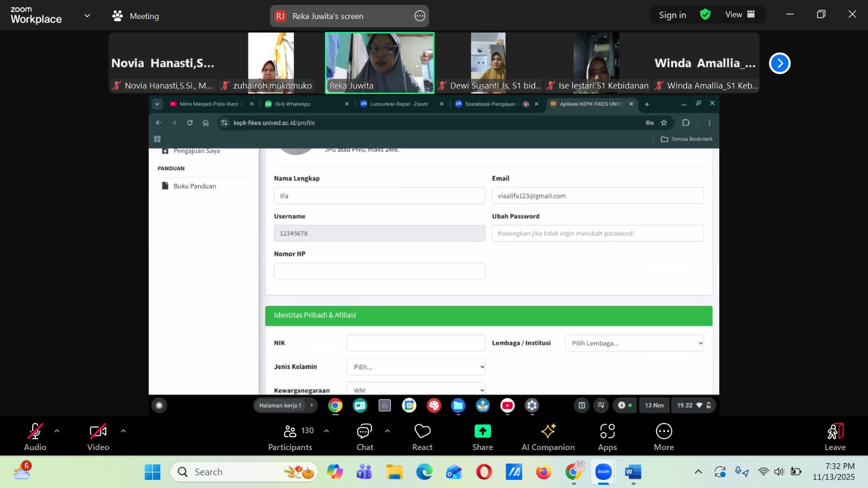Viewport: 868px width, 488px height.
Task: Click the Sign in button
Action: tap(672, 15)
